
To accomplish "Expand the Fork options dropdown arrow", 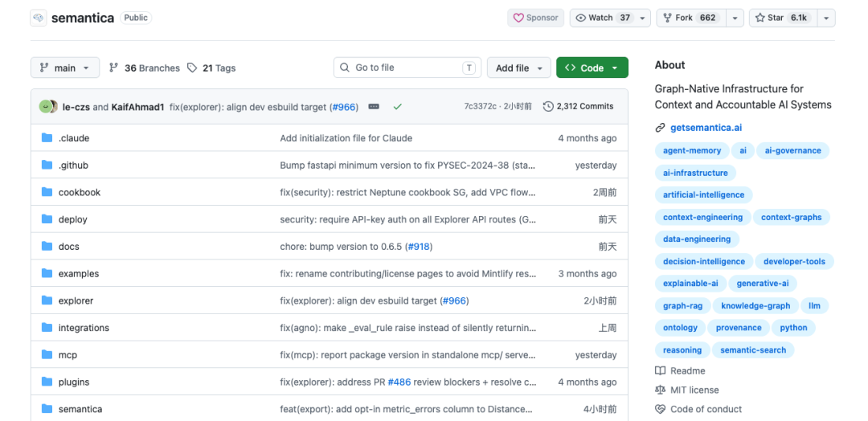I will click(735, 18).
